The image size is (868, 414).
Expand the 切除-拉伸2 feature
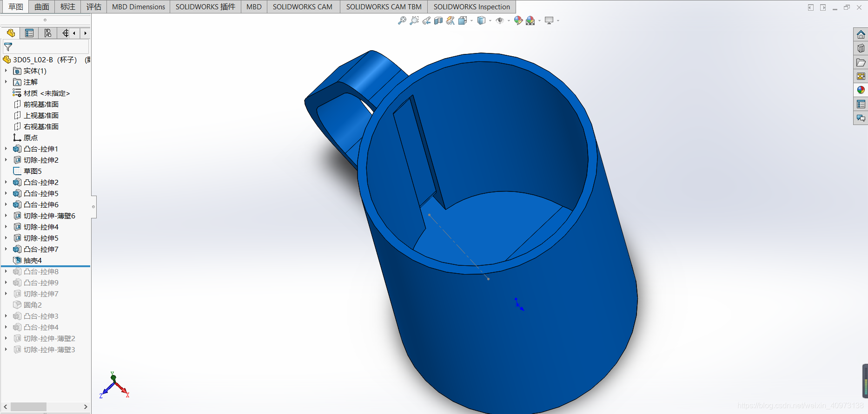click(x=6, y=160)
